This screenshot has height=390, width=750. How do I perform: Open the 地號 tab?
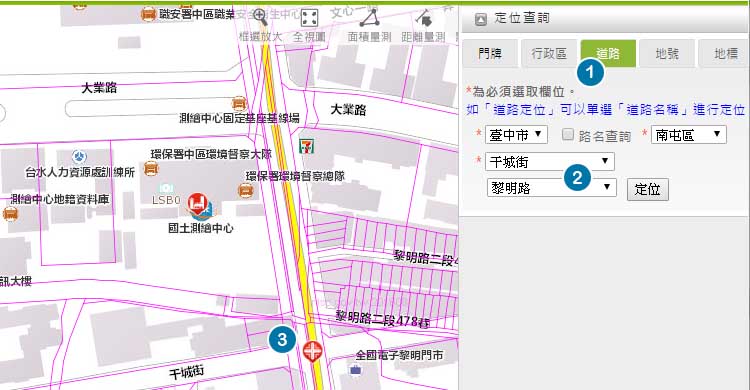pyautogui.click(x=667, y=53)
